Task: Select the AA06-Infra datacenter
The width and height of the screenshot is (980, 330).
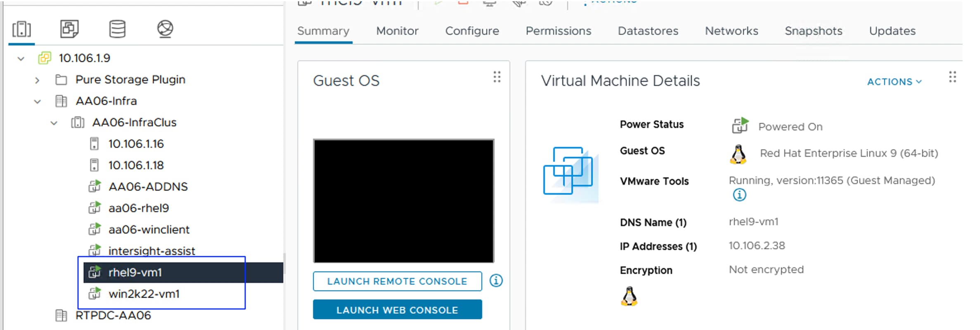Action: pos(106,101)
